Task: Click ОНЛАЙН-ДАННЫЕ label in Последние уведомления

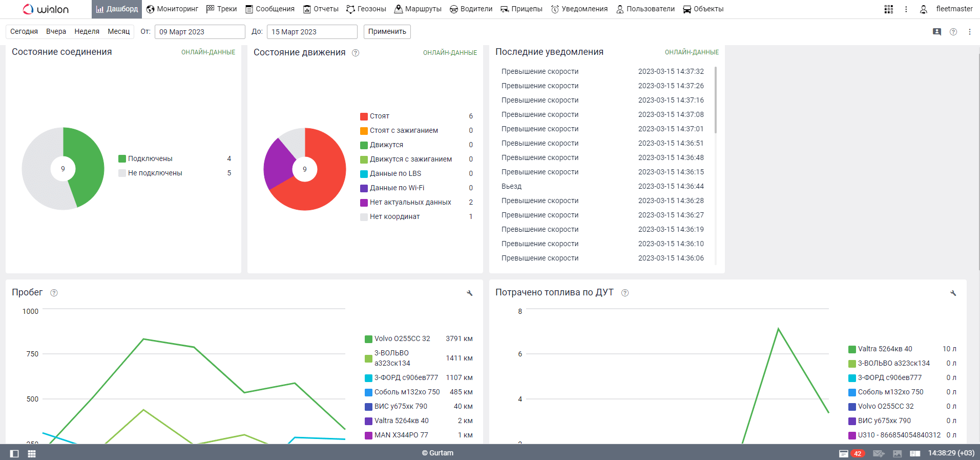Action: 692,52
